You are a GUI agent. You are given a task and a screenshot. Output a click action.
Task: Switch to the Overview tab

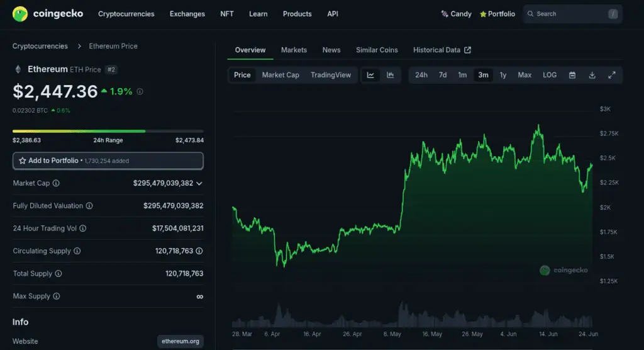click(x=250, y=50)
